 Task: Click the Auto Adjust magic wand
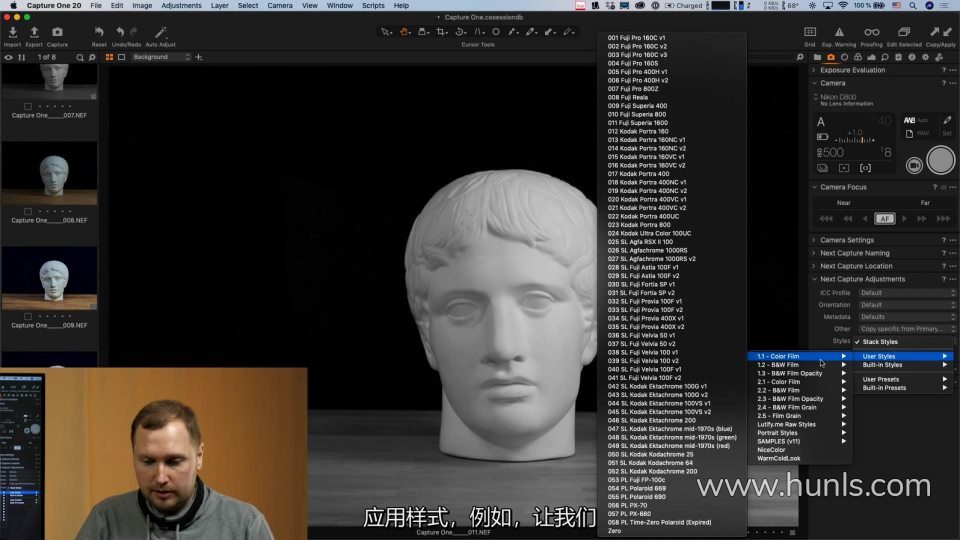(160, 33)
